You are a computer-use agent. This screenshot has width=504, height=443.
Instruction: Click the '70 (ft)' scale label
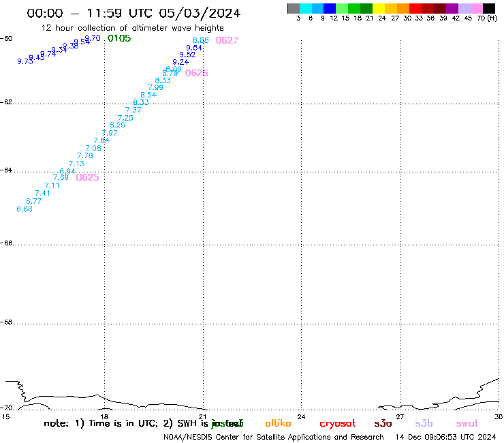487,18
